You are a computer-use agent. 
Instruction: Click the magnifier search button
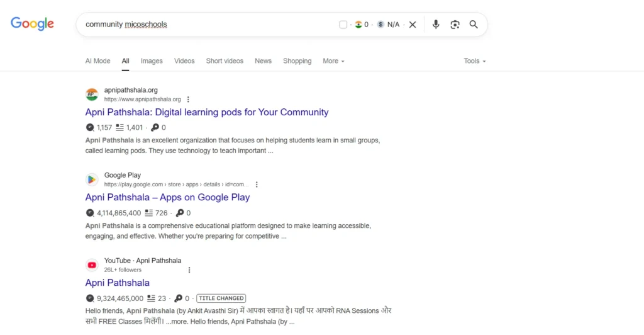pyautogui.click(x=474, y=25)
